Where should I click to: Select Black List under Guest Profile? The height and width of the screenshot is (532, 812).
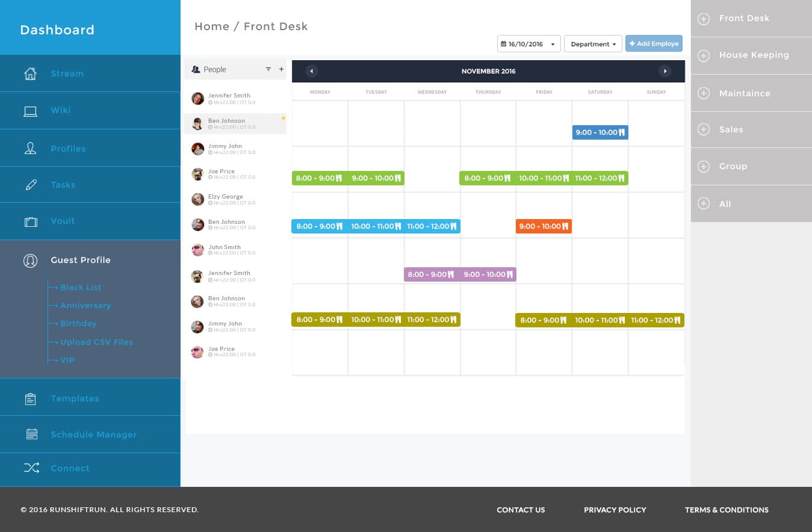[81, 288]
